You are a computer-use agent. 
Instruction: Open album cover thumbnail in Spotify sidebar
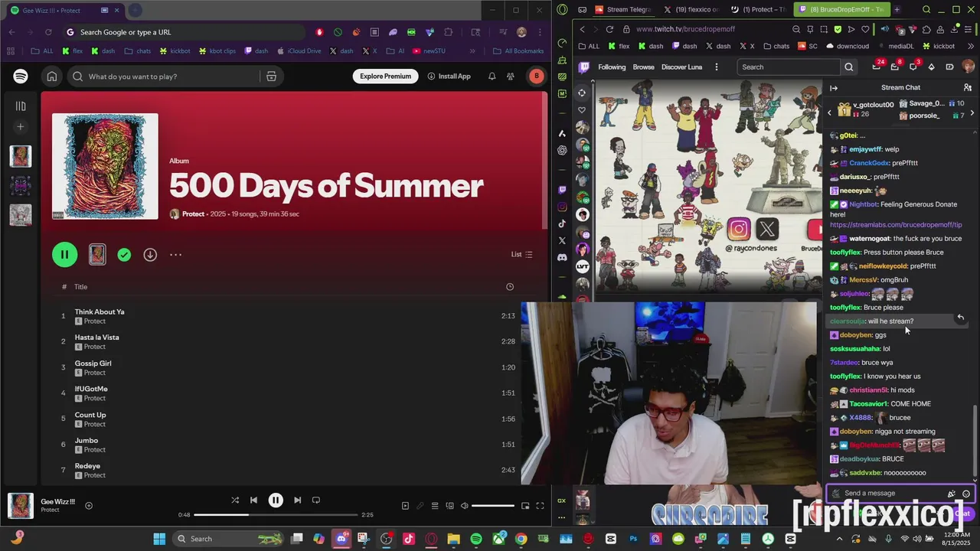click(21, 156)
